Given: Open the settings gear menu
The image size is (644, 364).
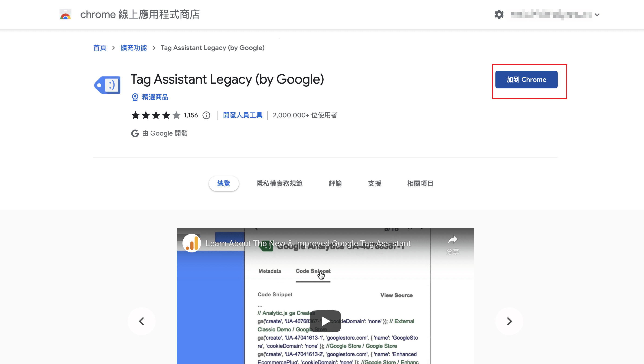Looking at the screenshot, I should [499, 14].
